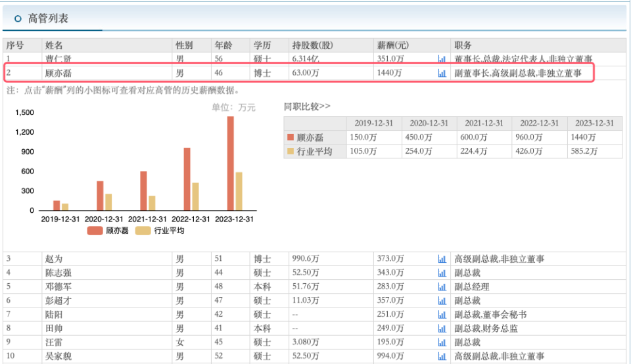Open salary history chart icon for 曹仁贤

tap(442, 59)
